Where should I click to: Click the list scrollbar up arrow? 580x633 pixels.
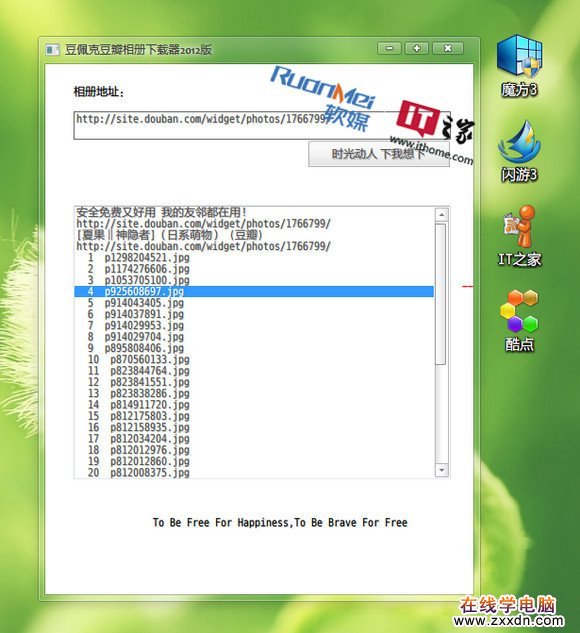[441, 215]
